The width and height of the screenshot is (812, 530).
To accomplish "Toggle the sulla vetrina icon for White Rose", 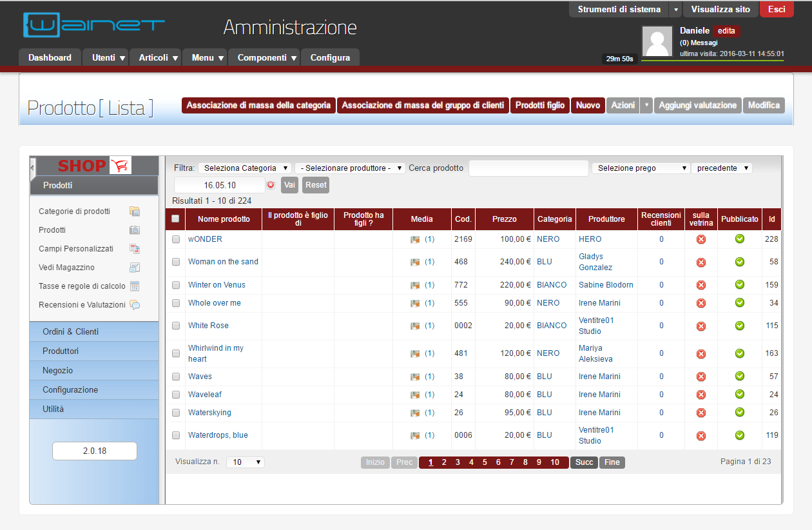I will [x=701, y=326].
